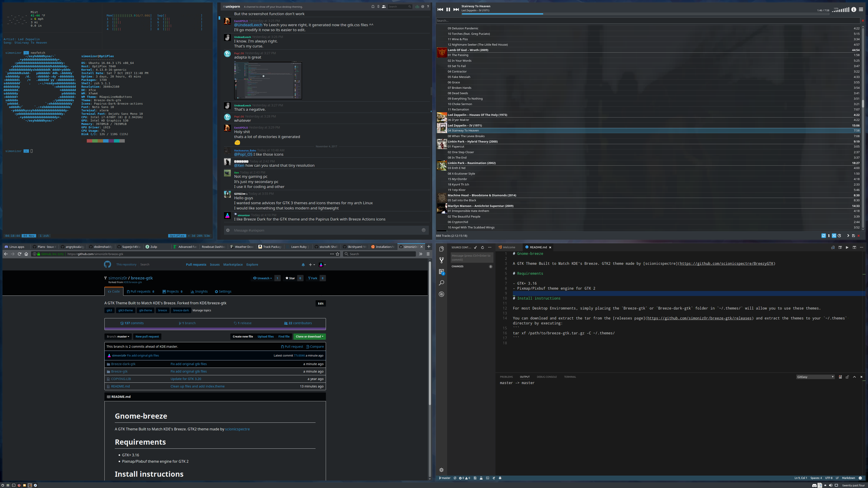
Task: Open the GitEasy output channel selector
Action: point(815,377)
